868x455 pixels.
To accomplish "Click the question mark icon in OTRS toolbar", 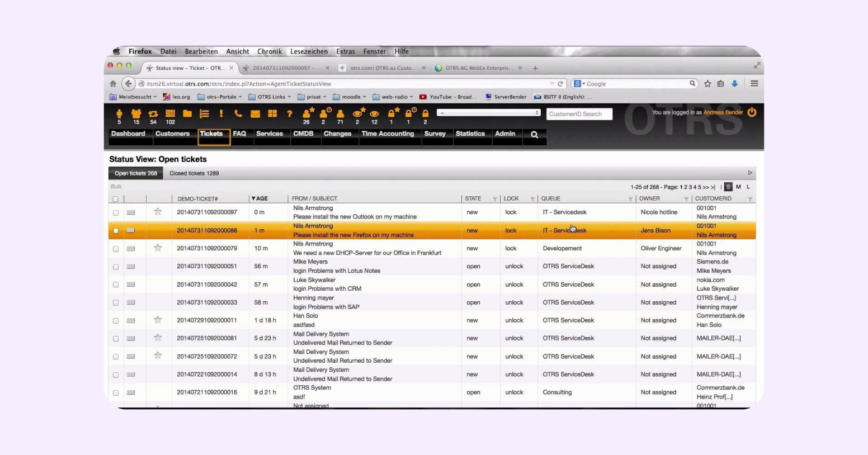I will pyautogui.click(x=289, y=113).
